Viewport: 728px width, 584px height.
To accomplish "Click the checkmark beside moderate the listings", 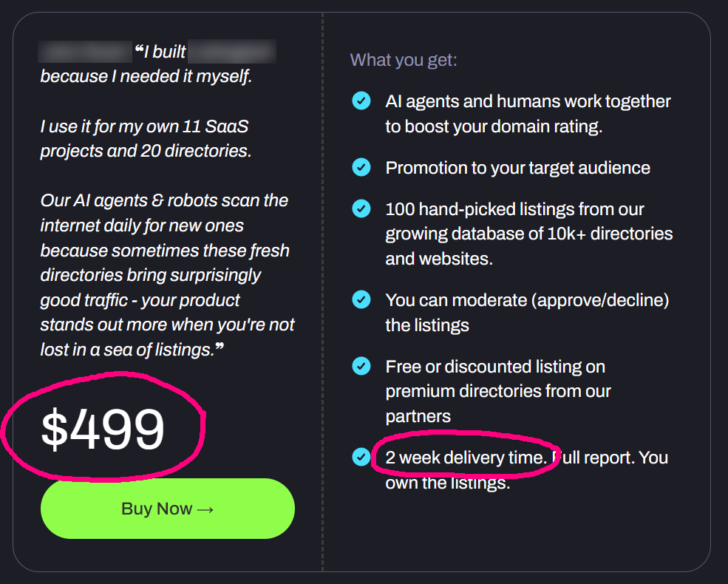I will click(x=361, y=299).
